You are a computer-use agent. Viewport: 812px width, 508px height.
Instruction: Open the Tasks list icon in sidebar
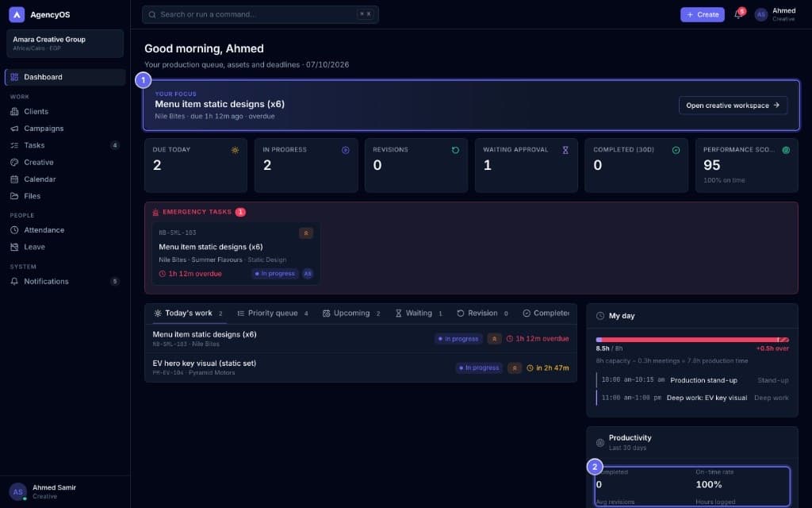14,146
